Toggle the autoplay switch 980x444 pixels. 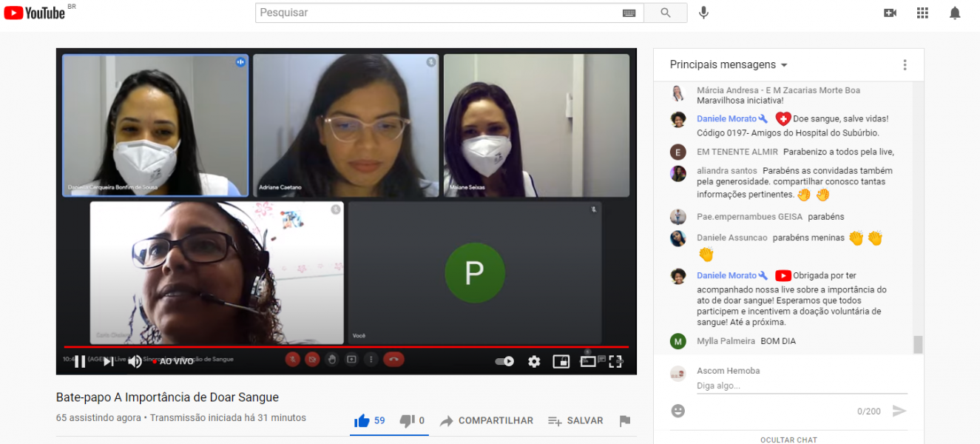point(505,361)
